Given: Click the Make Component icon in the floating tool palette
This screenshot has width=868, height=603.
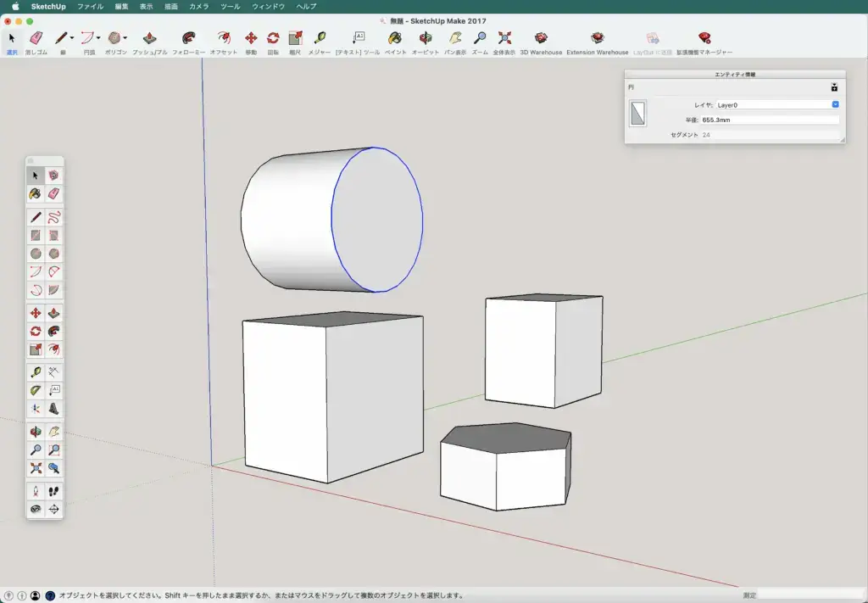Looking at the screenshot, I should pos(53,176).
